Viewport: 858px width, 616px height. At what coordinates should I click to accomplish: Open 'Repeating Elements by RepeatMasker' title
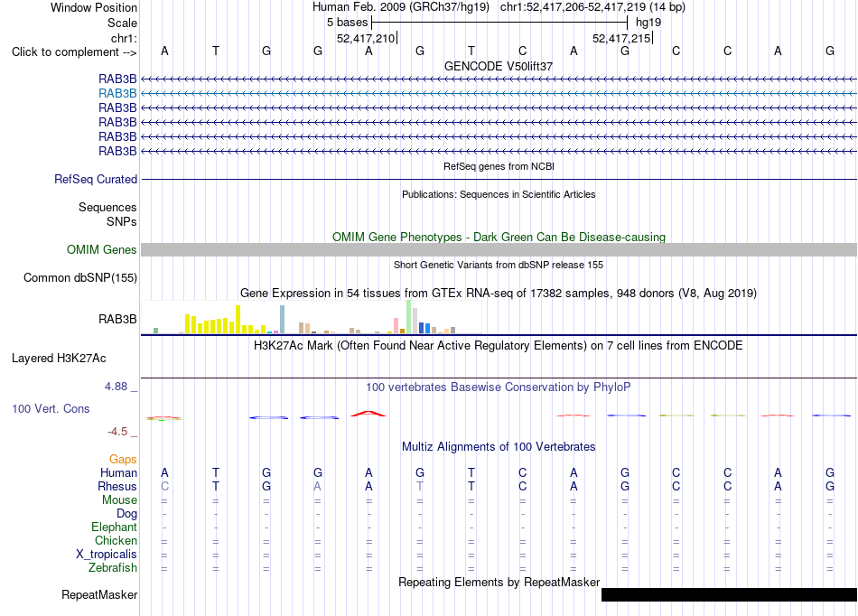point(499,582)
